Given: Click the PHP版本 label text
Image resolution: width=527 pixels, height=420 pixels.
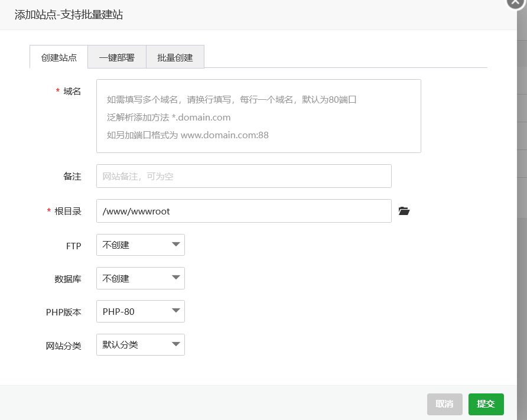Looking at the screenshot, I should click(x=63, y=312).
